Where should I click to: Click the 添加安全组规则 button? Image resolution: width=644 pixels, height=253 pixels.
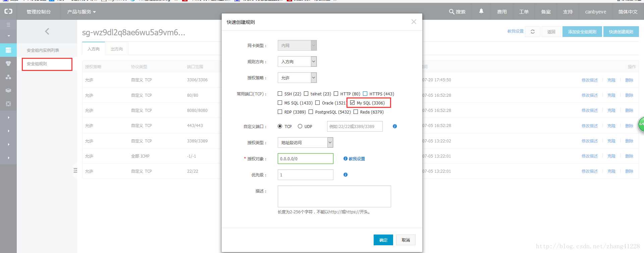tap(582, 32)
